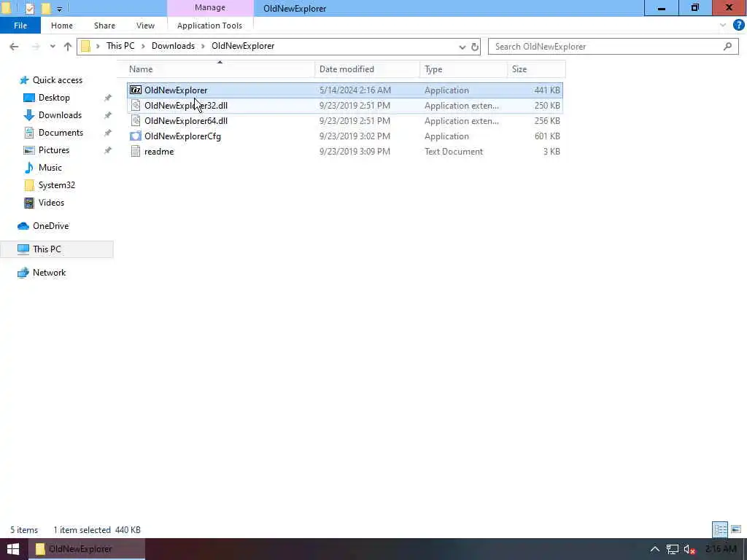Image resolution: width=747 pixels, height=560 pixels.
Task: Click the Manage contextual tab
Action: pos(209,7)
